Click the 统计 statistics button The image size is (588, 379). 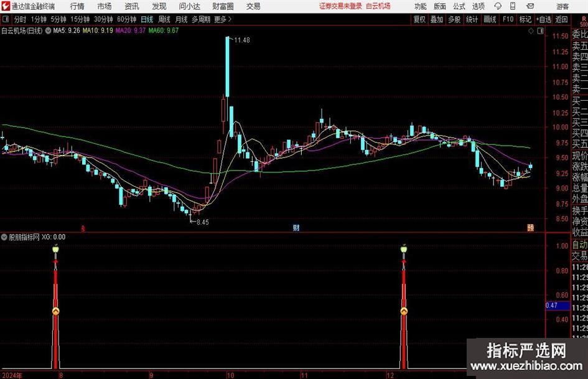[x=472, y=19]
